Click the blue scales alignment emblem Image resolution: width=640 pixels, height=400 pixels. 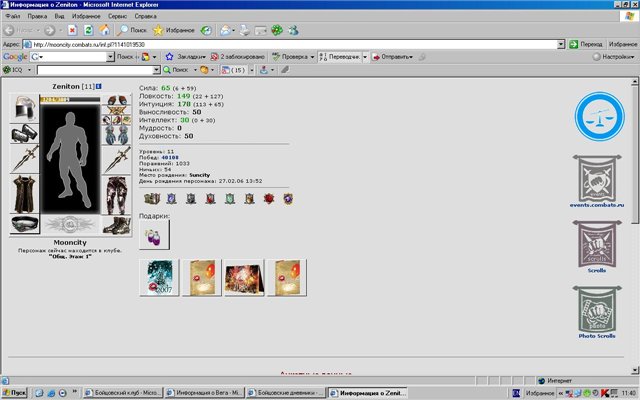coord(600,116)
